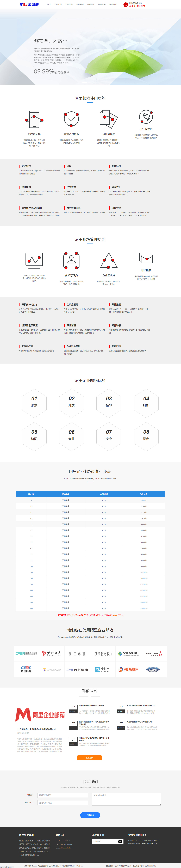The image size is (181, 868).
Task: Click the footer envelope submit icon
Action: pyautogui.click(x=120, y=841)
